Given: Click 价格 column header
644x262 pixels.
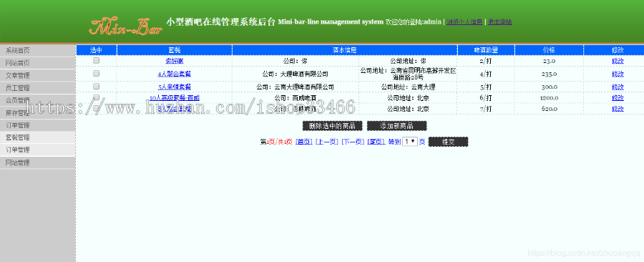Looking at the screenshot, I should click(x=549, y=50).
